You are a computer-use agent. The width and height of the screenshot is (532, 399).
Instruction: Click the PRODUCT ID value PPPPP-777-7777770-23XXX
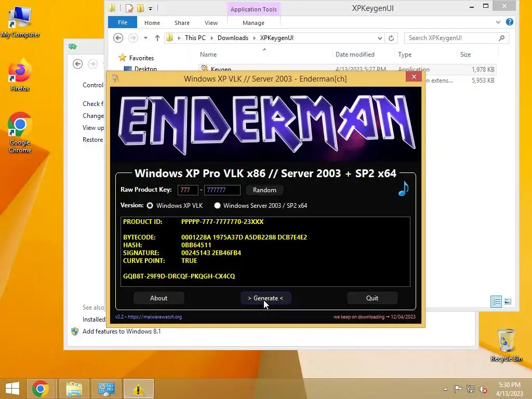coord(222,221)
